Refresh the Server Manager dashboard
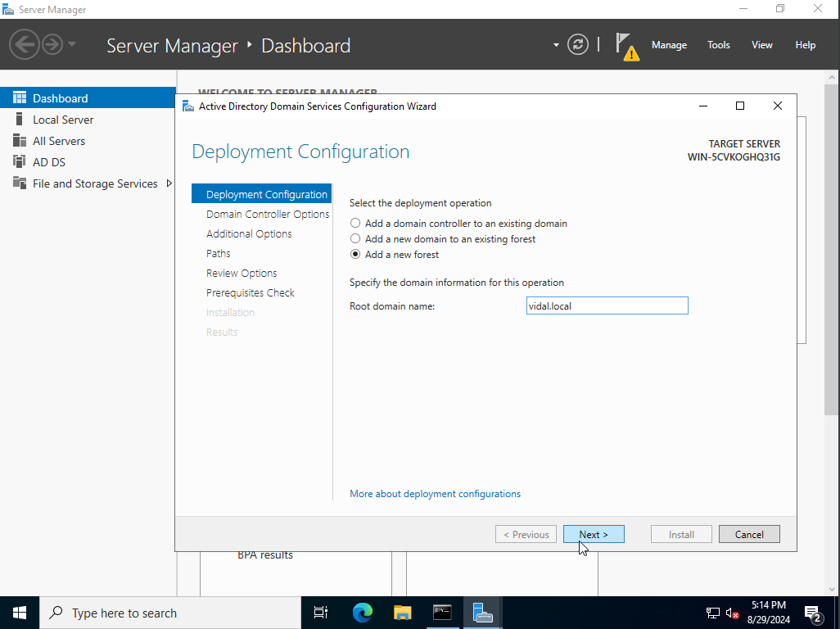840x629 pixels. 577,44
